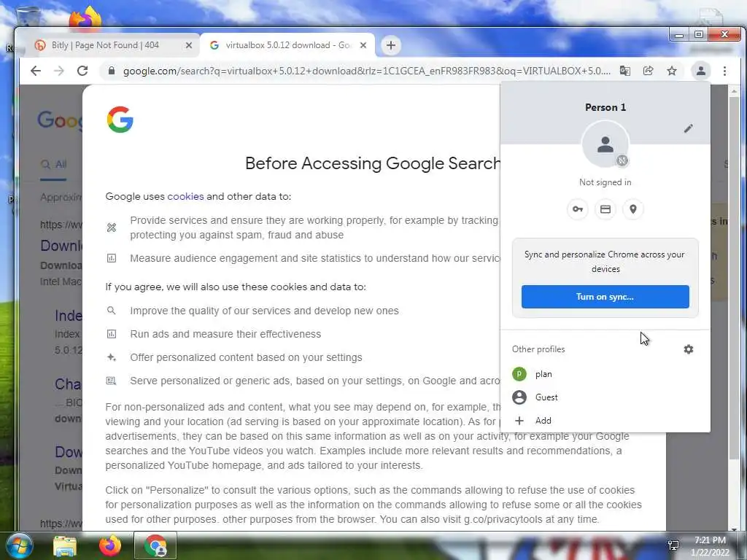747x560 pixels.
Task: Click the Google G logo in dialog
Action: (x=120, y=119)
